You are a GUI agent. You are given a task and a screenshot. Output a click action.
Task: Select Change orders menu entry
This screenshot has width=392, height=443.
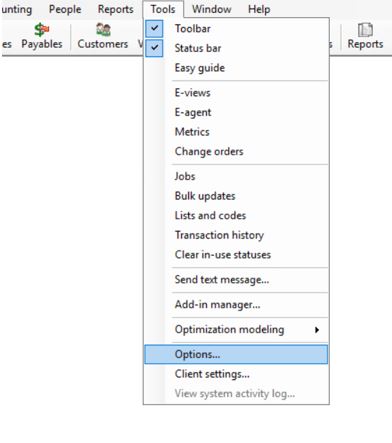point(236,152)
